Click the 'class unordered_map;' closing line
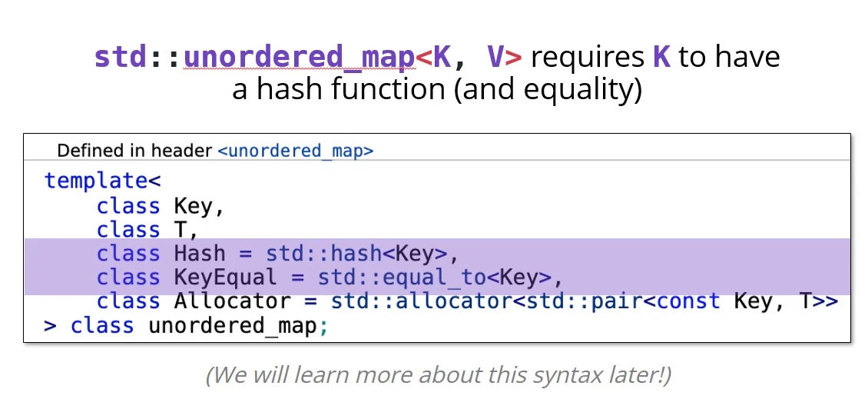 [x=199, y=325]
